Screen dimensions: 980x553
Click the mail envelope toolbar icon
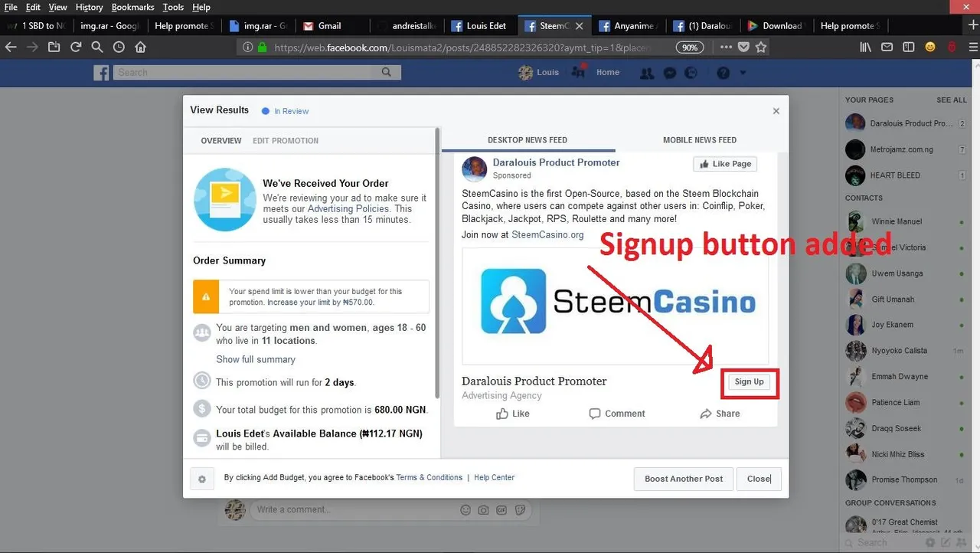[887, 47]
